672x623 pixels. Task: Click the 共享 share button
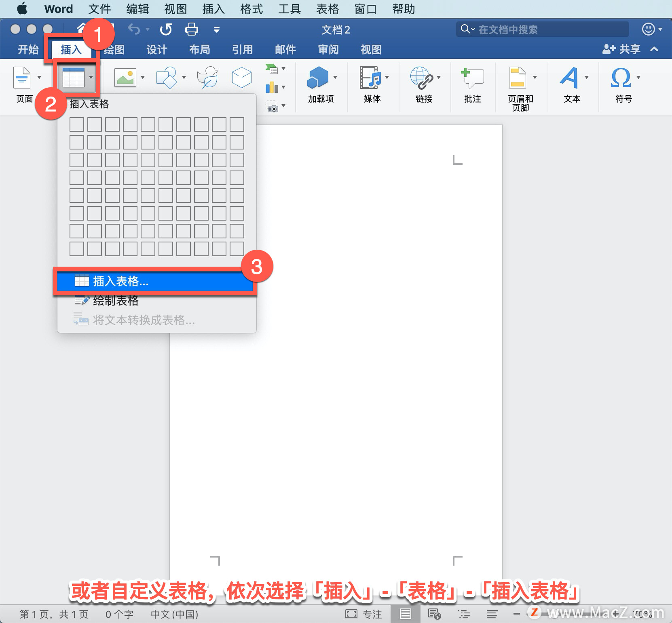621,49
